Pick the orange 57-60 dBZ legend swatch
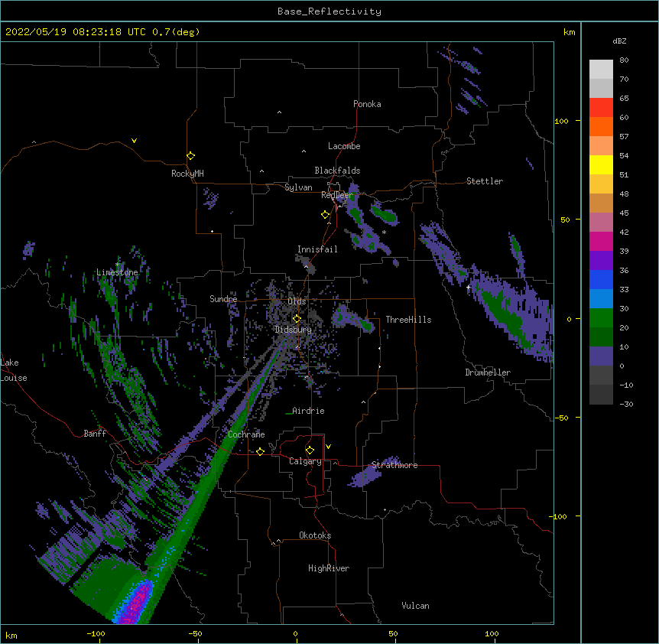The height and width of the screenshot is (644, 659). 601,126
